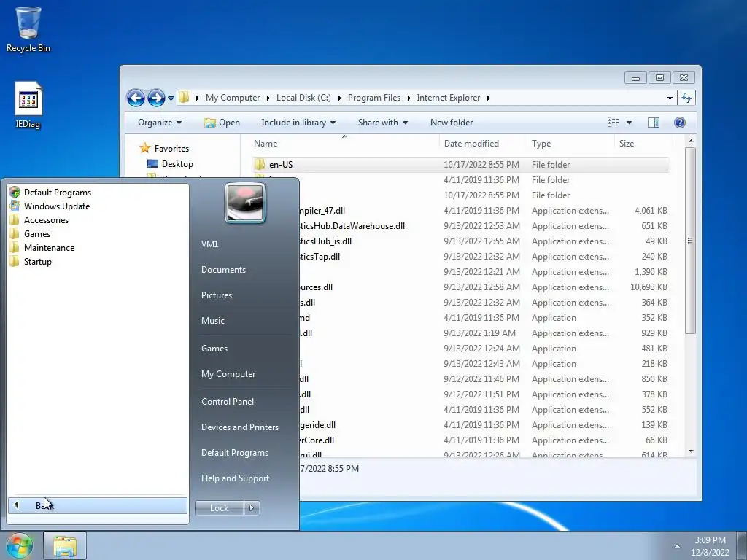Sort by the Type column header
Screen dimensions: 747x560
coord(570,144)
